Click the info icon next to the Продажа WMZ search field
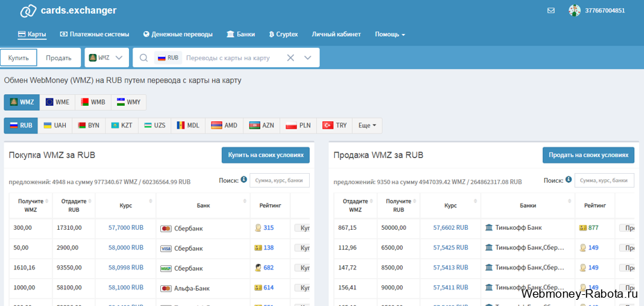Image resolution: width=644 pixels, height=306 pixels. pyautogui.click(x=568, y=180)
